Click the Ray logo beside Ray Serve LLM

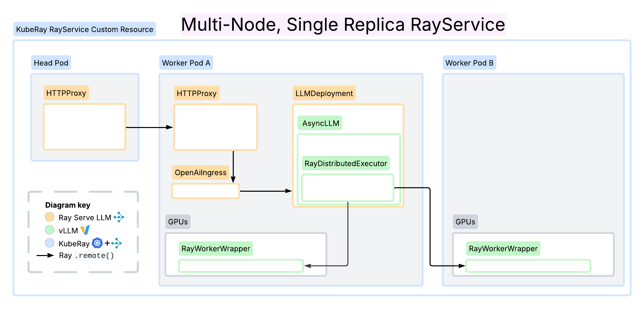point(119,217)
